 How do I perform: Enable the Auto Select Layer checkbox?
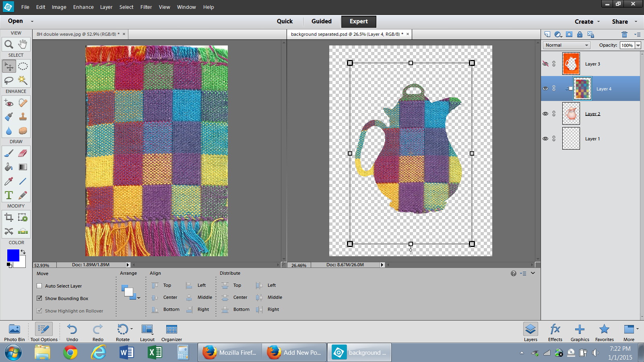pos(39,286)
